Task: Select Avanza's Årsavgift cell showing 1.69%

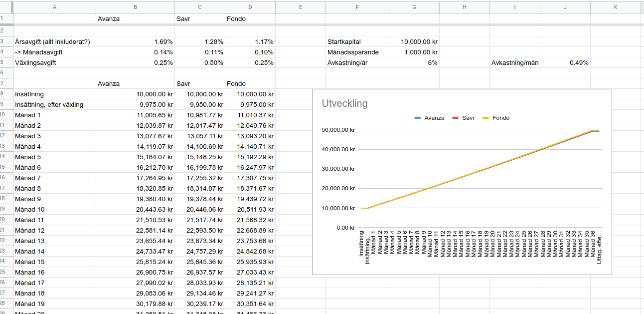Action: click(x=135, y=42)
